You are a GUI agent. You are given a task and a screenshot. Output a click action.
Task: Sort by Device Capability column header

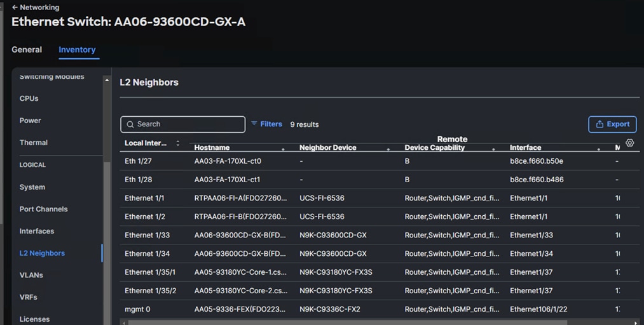(x=435, y=147)
